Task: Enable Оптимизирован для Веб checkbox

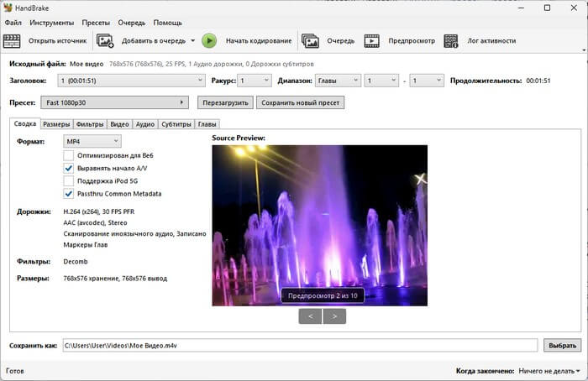Action: [68, 155]
